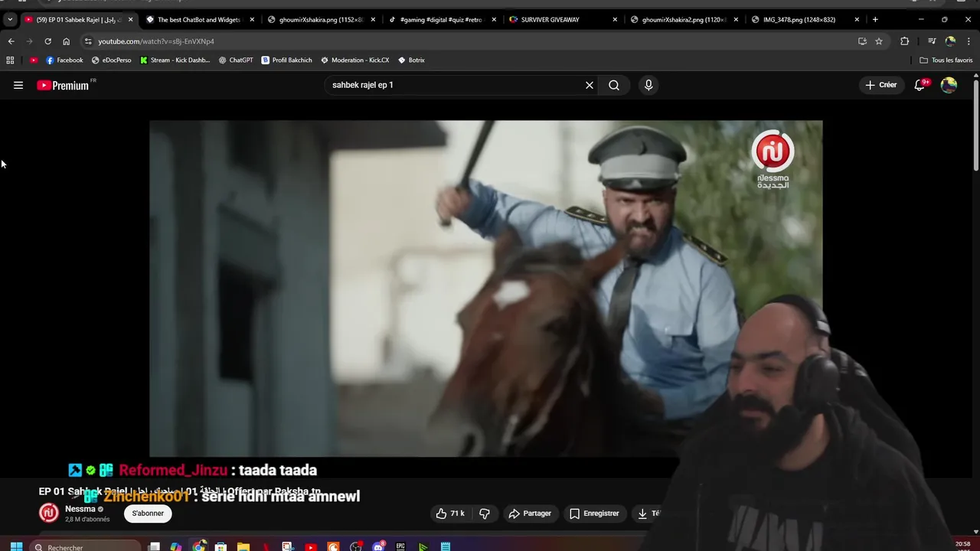The width and height of the screenshot is (980, 551).
Task: Dislike the video with thumbs down
Action: click(485, 514)
